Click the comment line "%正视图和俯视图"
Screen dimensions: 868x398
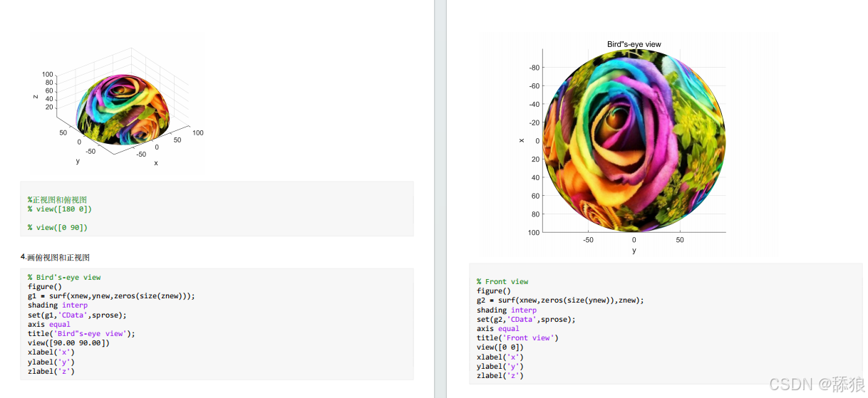pyautogui.click(x=58, y=200)
